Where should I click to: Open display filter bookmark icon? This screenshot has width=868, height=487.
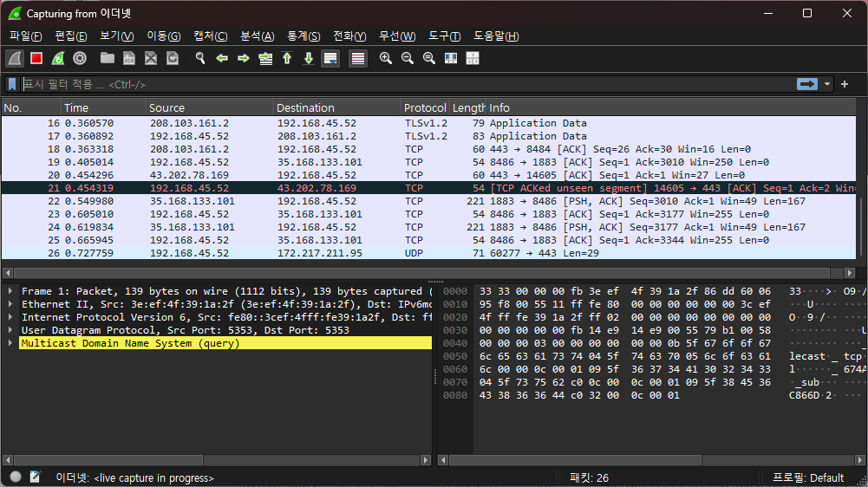(12, 84)
